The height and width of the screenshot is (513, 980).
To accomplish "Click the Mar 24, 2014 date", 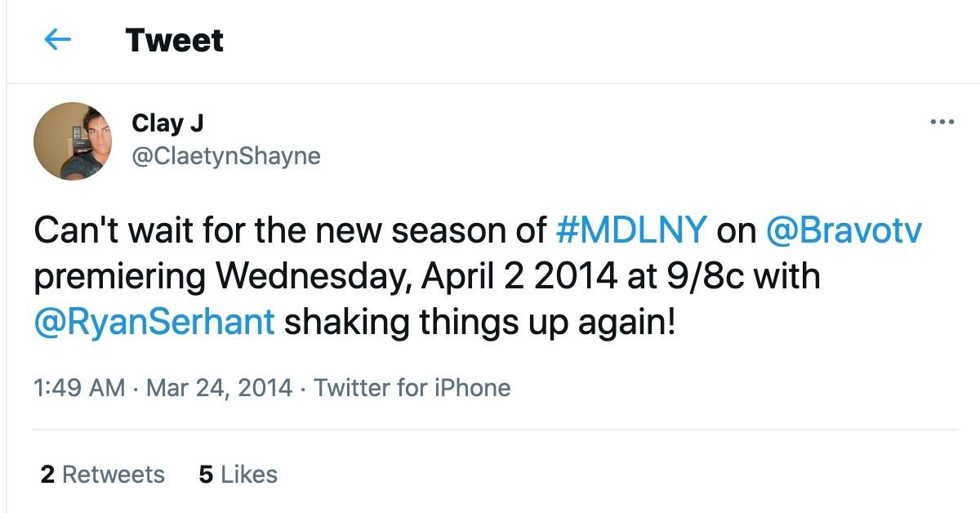I will [x=219, y=387].
